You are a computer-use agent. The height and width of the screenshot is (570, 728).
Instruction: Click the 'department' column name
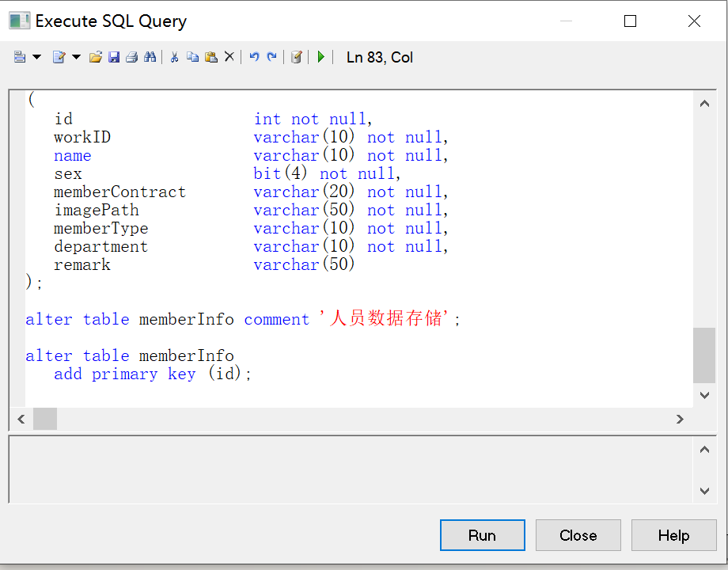point(100,247)
